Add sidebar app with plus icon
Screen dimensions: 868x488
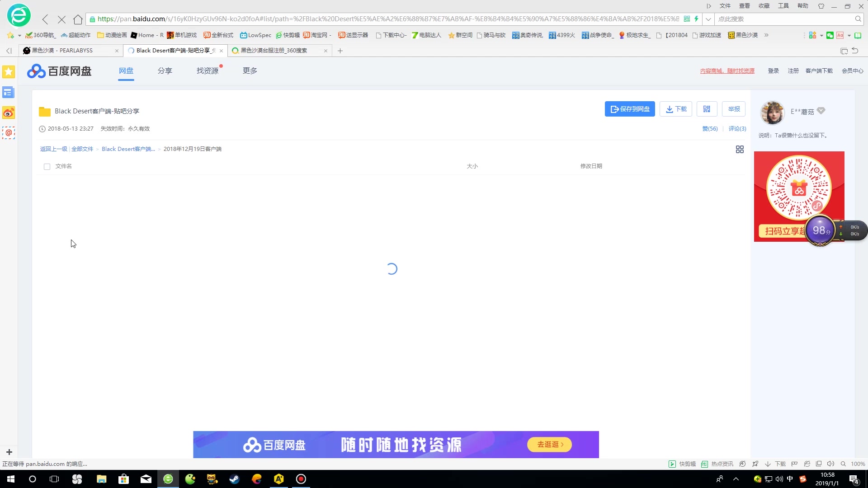click(x=9, y=452)
